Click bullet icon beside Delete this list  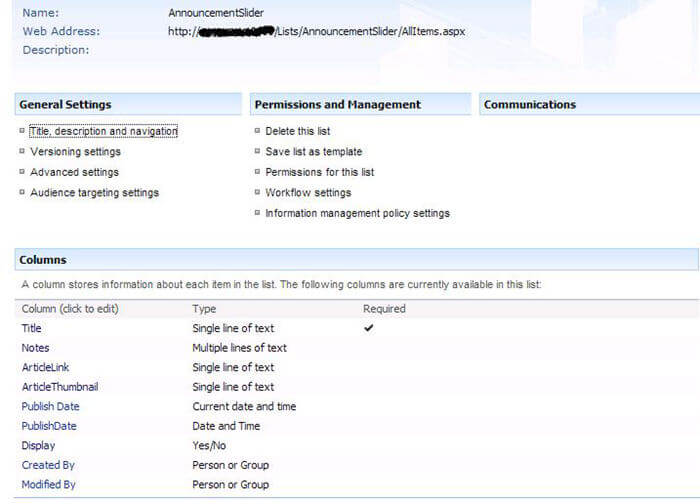257,131
